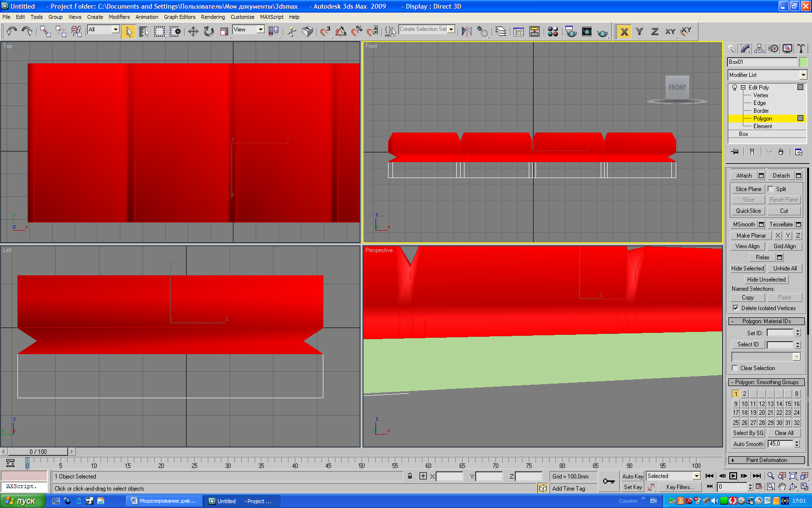
Task: Click the Mirror tool icon
Action: (x=466, y=31)
